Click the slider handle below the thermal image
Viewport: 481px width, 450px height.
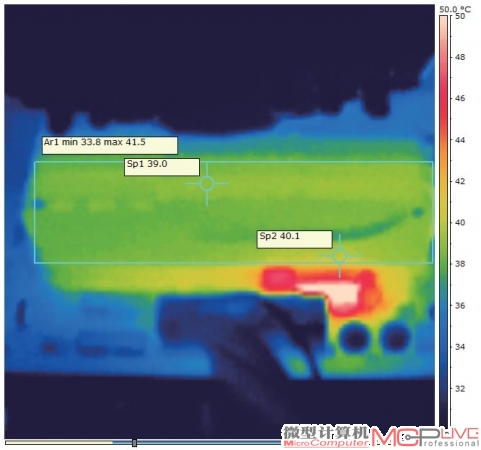coord(134,443)
